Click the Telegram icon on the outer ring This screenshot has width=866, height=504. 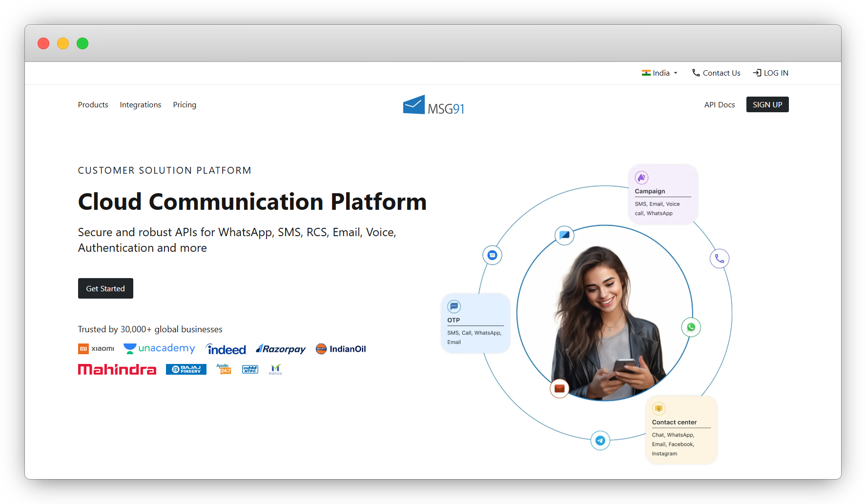pyautogui.click(x=600, y=441)
